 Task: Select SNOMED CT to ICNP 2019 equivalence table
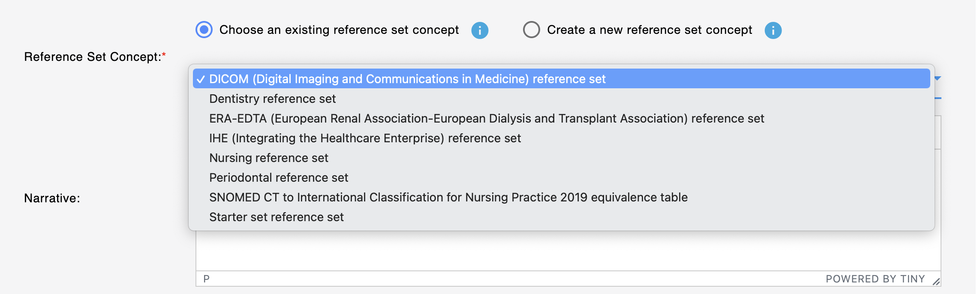[561, 197]
